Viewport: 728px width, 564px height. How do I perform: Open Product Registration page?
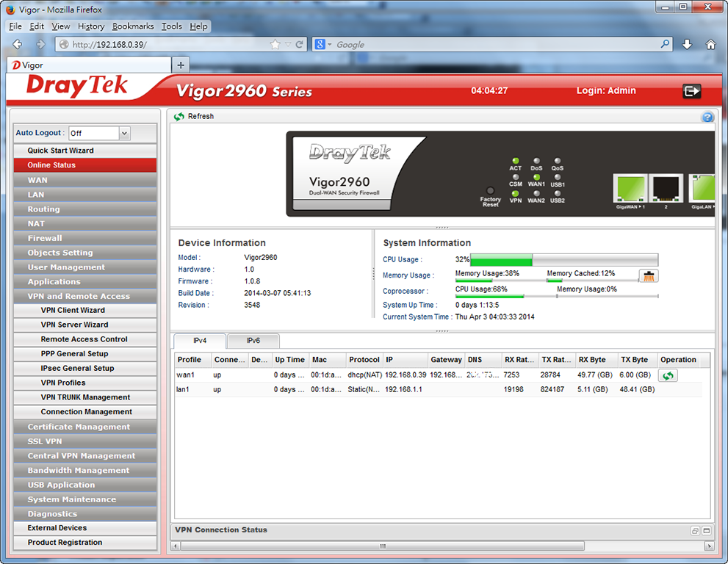point(85,542)
